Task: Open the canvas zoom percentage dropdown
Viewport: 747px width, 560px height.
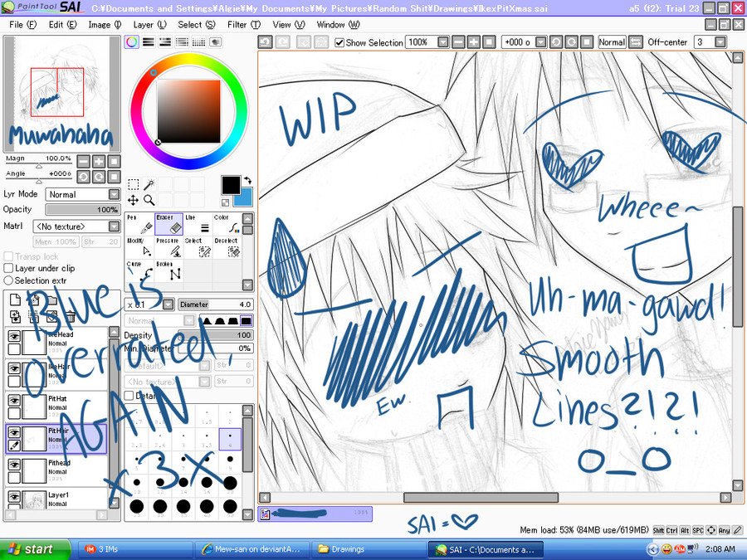Action: [x=443, y=42]
